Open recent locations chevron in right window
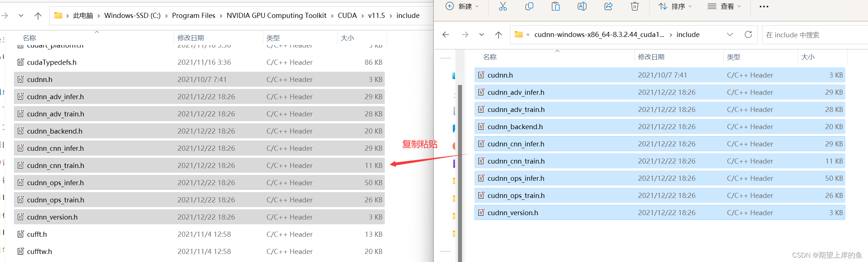Viewport: 868px width, 262px height. 482,35
